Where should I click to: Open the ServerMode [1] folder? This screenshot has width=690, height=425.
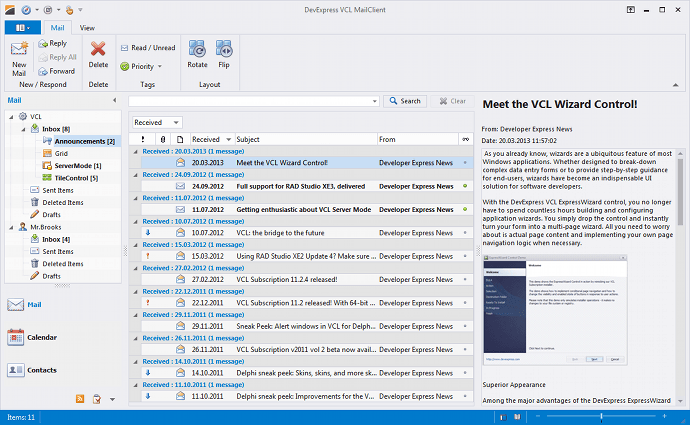click(x=77, y=166)
